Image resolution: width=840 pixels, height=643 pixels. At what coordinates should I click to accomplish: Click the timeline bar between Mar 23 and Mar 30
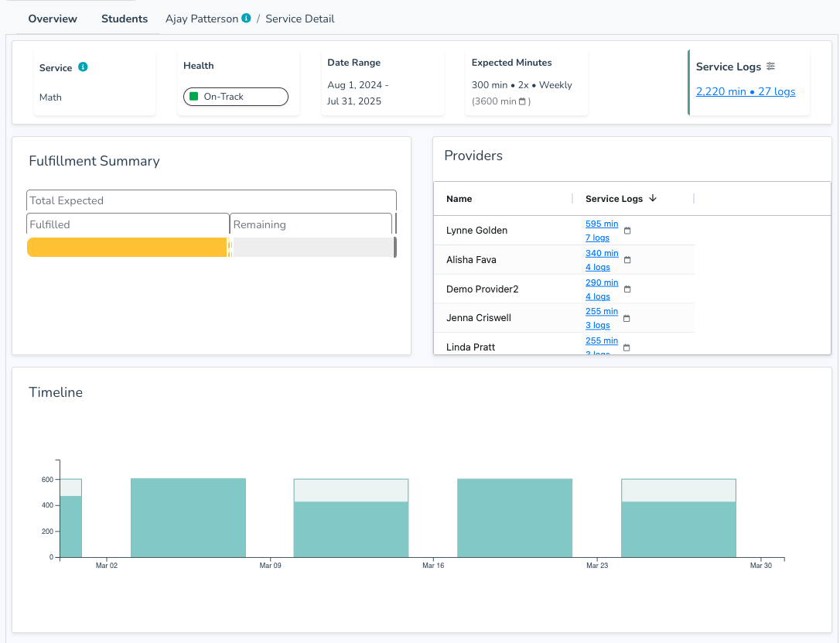[x=679, y=518]
